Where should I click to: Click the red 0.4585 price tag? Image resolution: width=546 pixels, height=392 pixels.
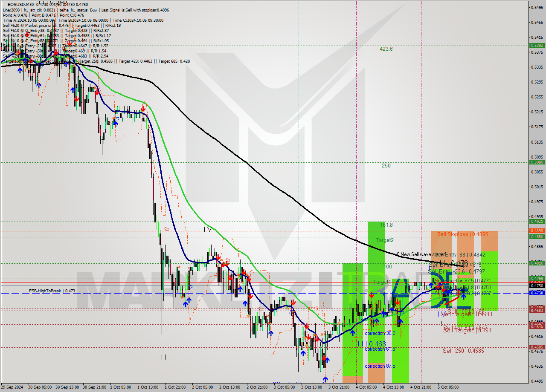coord(536,347)
